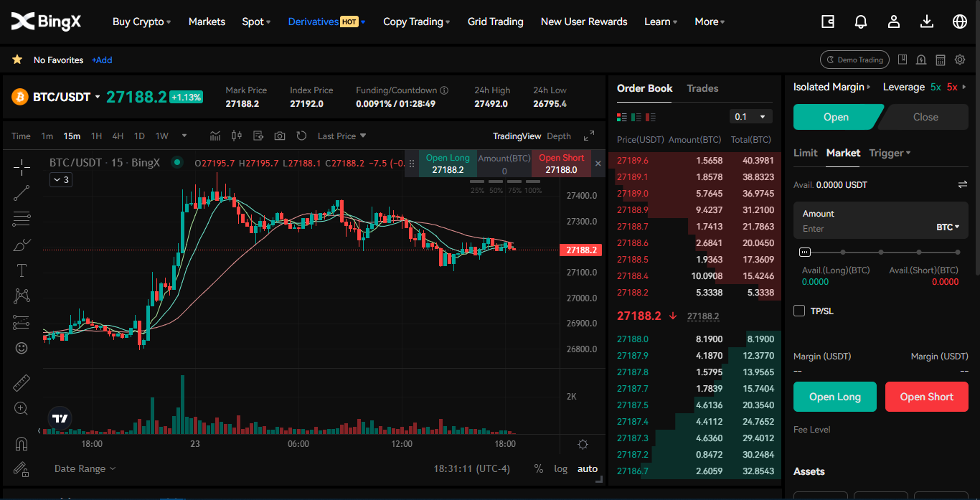The height and width of the screenshot is (500, 980).
Task: Open chart axis settings gear
Action: point(583,445)
